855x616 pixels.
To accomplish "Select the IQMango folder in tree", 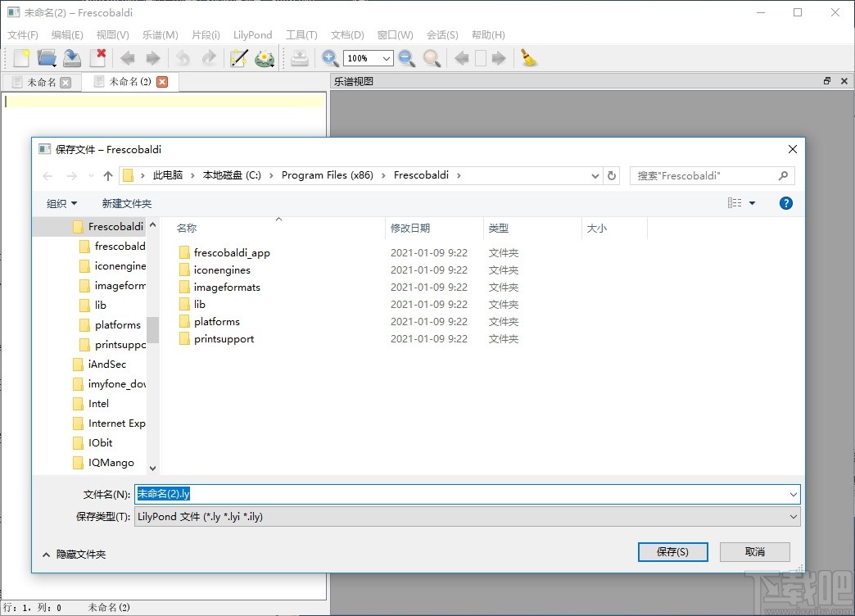I will (x=111, y=463).
